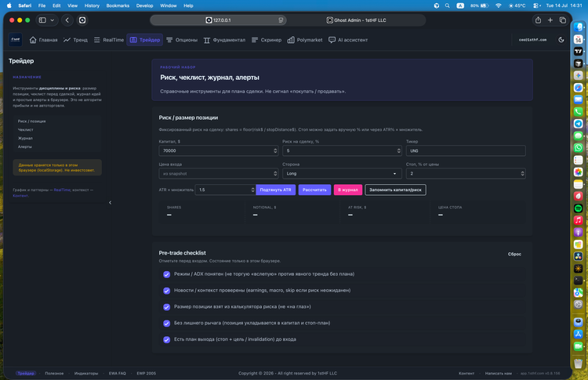Collapse the sidebar with the chevron arrow
The width and height of the screenshot is (588, 380).
click(x=110, y=202)
